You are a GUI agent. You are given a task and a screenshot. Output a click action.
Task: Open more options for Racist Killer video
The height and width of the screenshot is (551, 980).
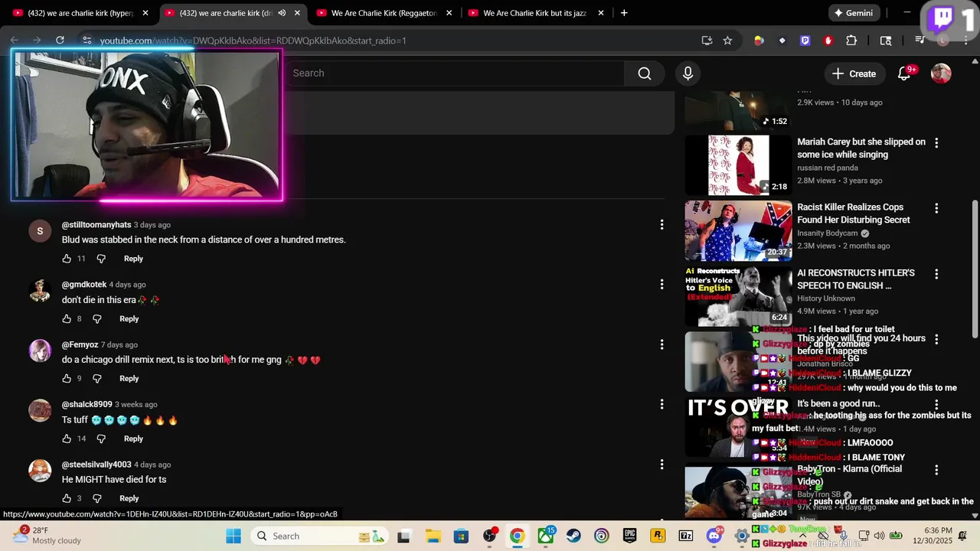tap(936, 208)
